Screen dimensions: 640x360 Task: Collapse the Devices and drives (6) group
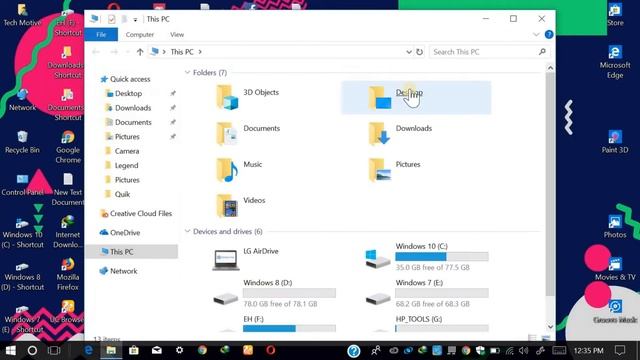click(x=187, y=231)
